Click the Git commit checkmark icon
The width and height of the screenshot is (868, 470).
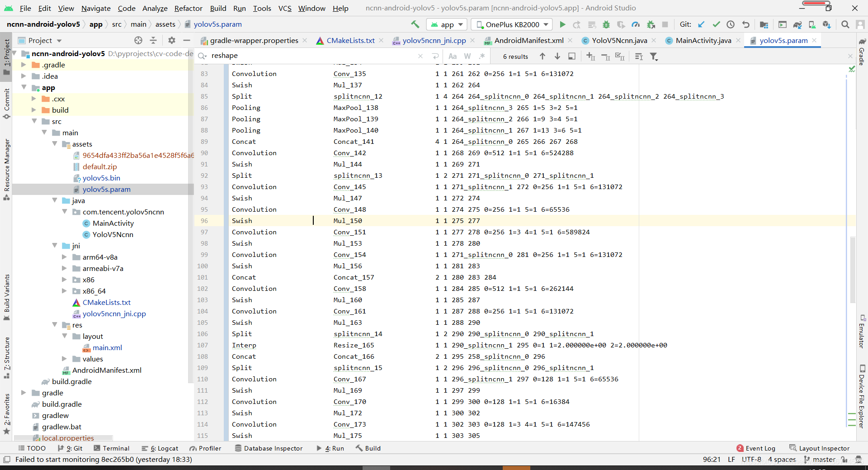(x=716, y=24)
